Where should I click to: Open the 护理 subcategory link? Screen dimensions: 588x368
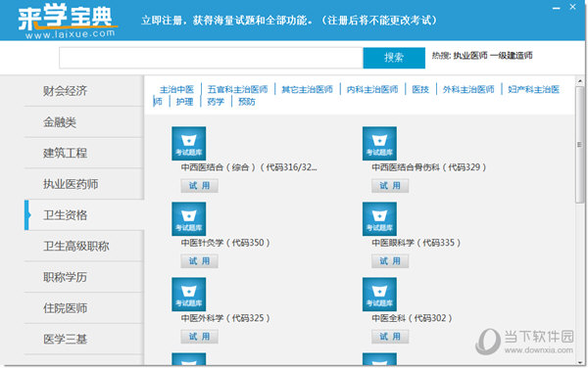pyautogui.click(x=184, y=102)
